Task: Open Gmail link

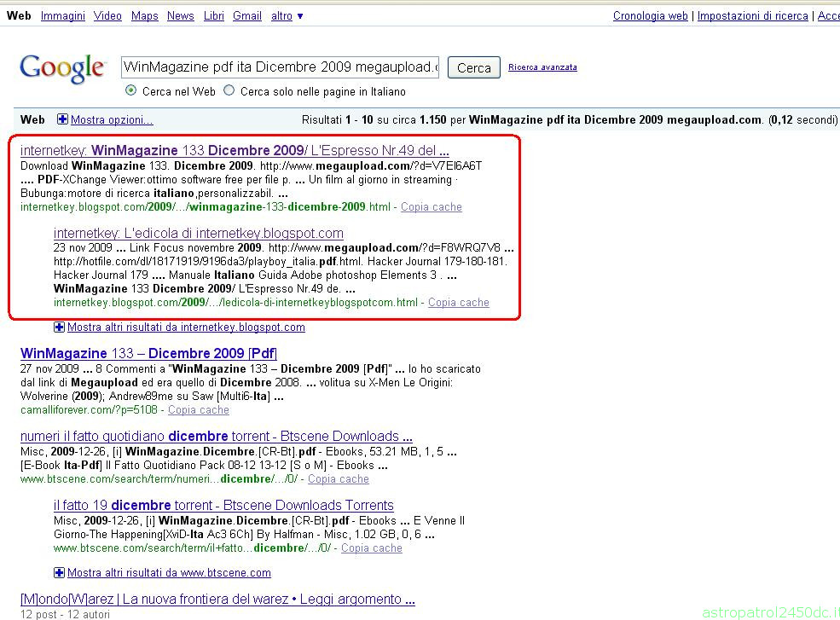Action: click(247, 16)
